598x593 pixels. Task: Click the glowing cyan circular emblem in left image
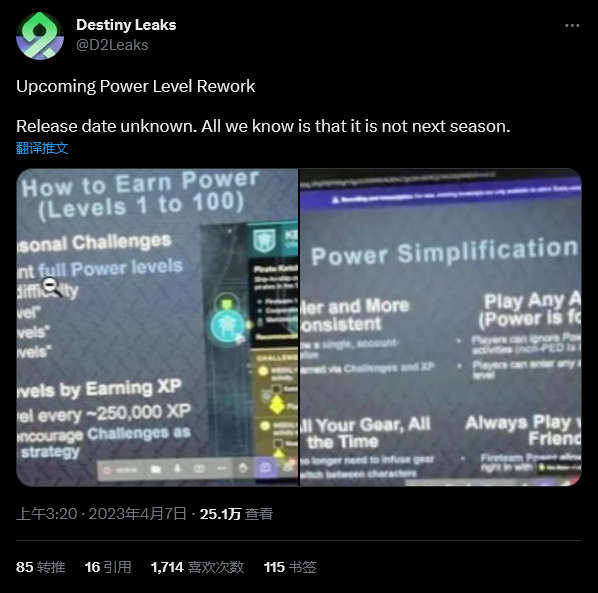coord(227,326)
